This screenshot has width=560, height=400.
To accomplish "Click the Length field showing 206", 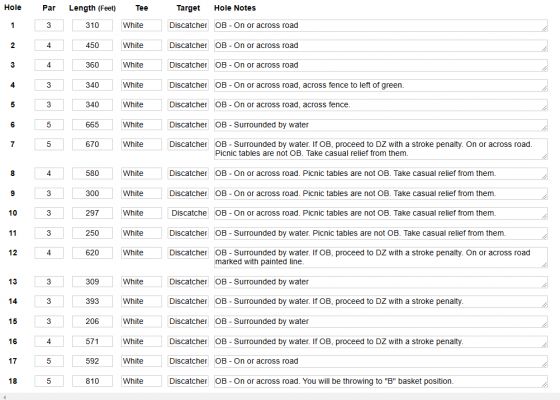I will 92,321.
